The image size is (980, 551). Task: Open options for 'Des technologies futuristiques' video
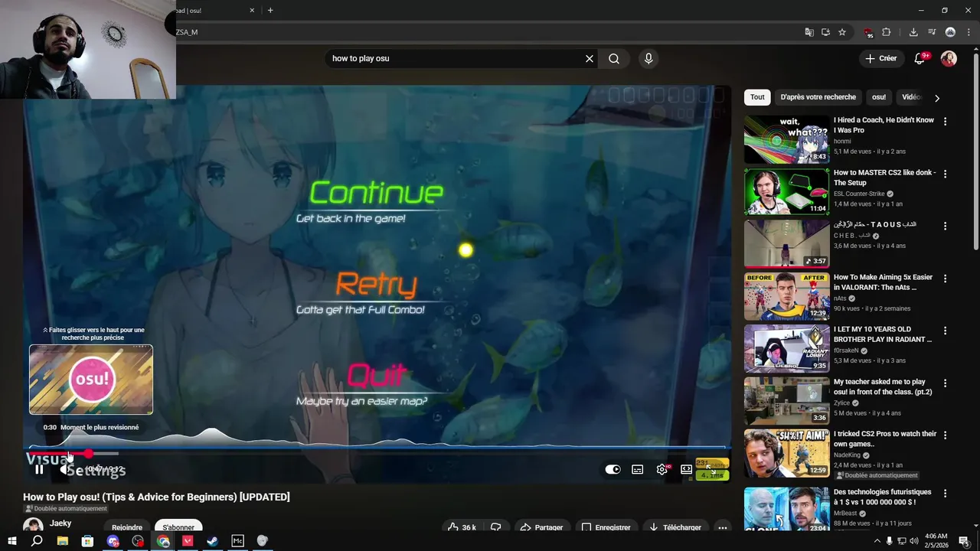tap(945, 494)
